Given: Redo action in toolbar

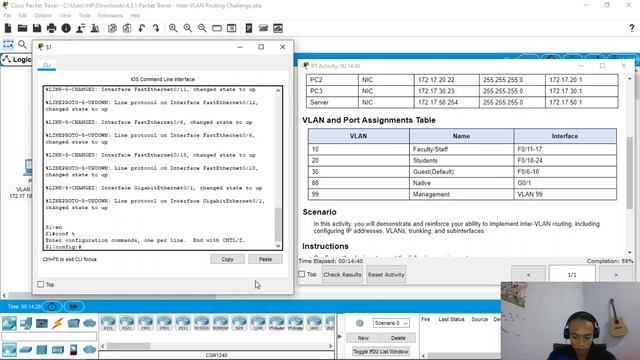Looking at the screenshot, I should [156, 28].
